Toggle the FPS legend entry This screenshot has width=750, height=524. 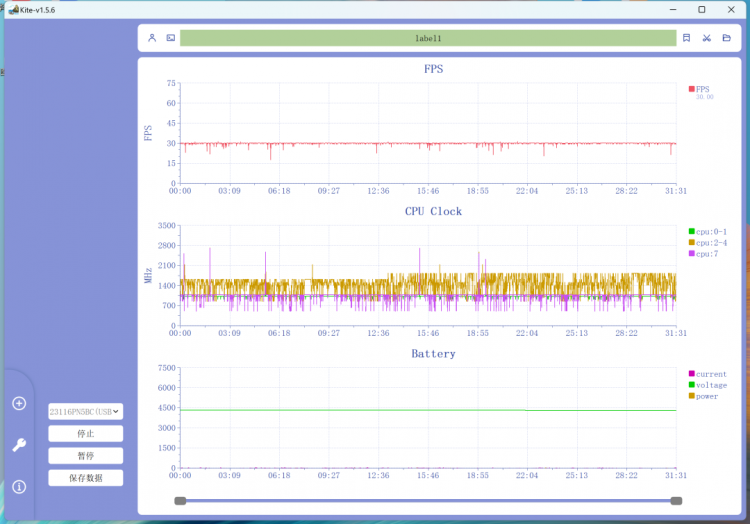[x=699, y=89]
